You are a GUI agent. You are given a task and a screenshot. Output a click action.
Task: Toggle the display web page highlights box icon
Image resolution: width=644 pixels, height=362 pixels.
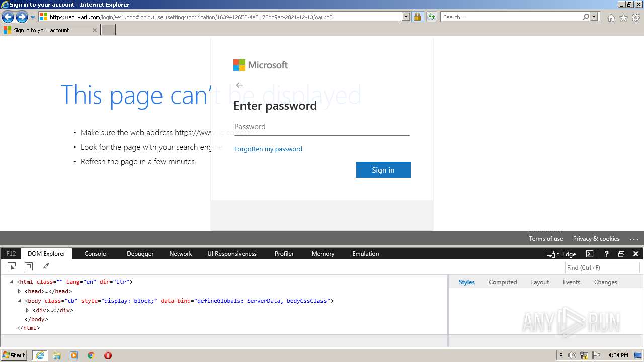click(x=29, y=266)
